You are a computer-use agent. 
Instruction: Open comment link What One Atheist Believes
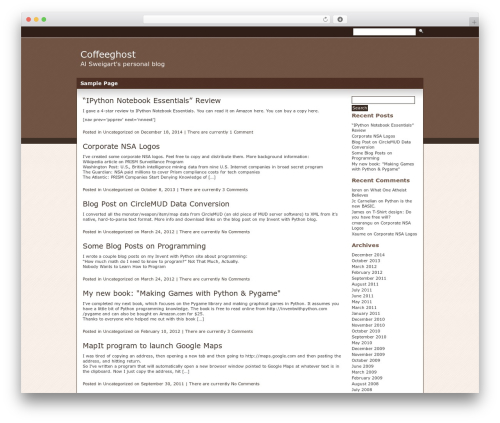pos(379,192)
